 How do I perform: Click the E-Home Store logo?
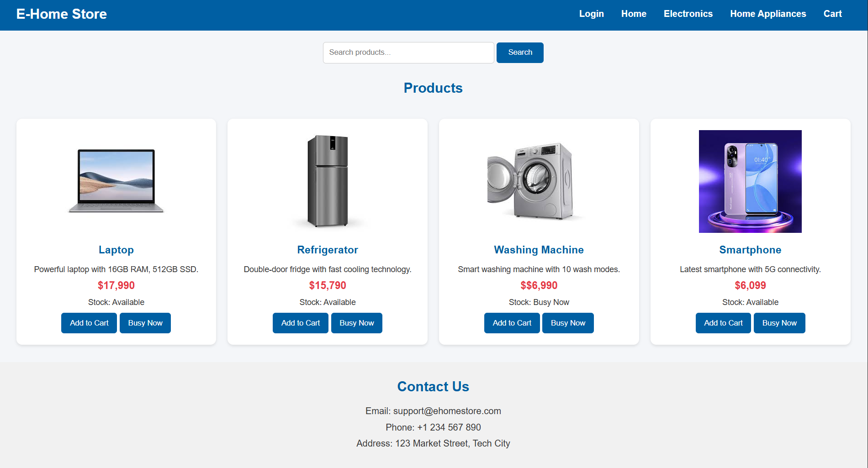tap(62, 14)
